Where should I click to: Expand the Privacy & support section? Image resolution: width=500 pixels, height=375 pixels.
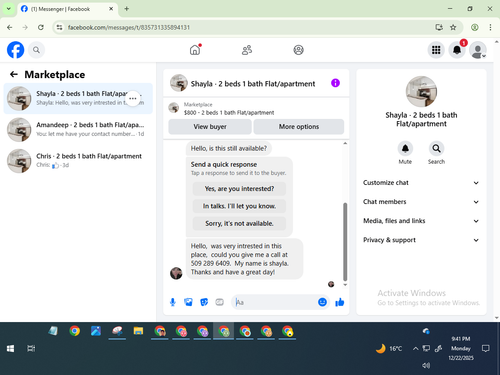click(421, 240)
